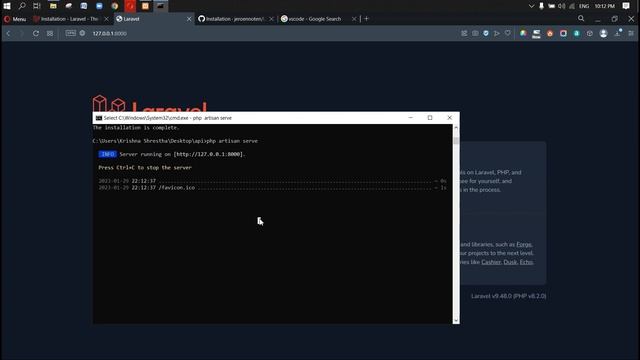640x360 pixels.
Task: Open the pink square extension icon
Action: (563, 33)
